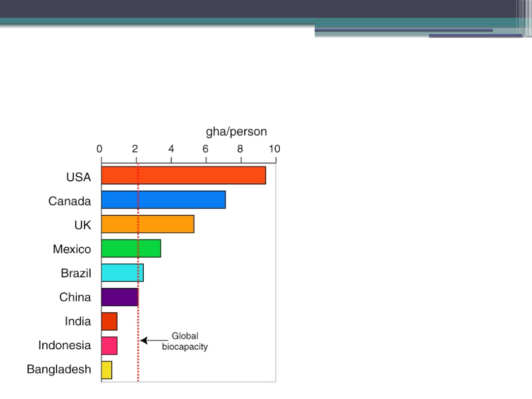Select the purple China bar
Screen dimensions: 532x399
[x=120, y=297]
